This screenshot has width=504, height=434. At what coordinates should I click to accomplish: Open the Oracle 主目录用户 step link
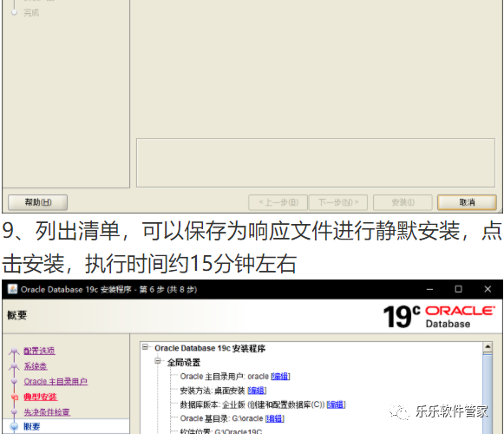(56, 382)
